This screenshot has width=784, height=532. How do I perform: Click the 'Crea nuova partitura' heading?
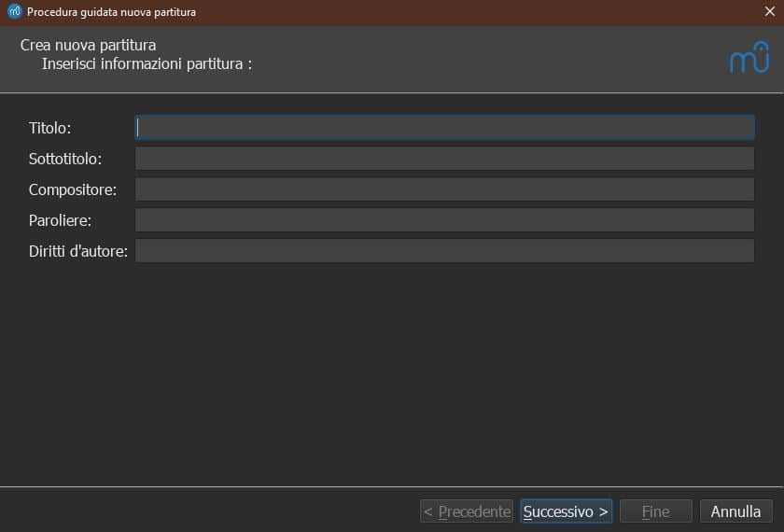coord(88,45)
